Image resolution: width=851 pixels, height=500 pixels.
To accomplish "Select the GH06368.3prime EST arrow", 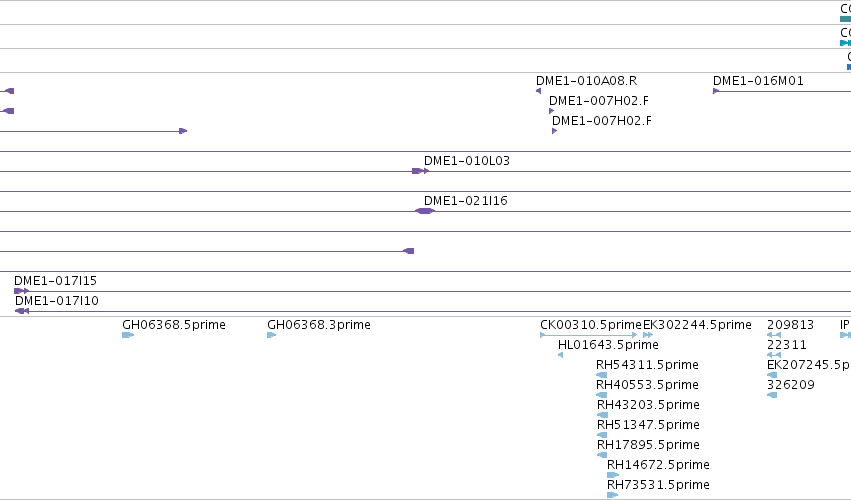I will 271,335.
